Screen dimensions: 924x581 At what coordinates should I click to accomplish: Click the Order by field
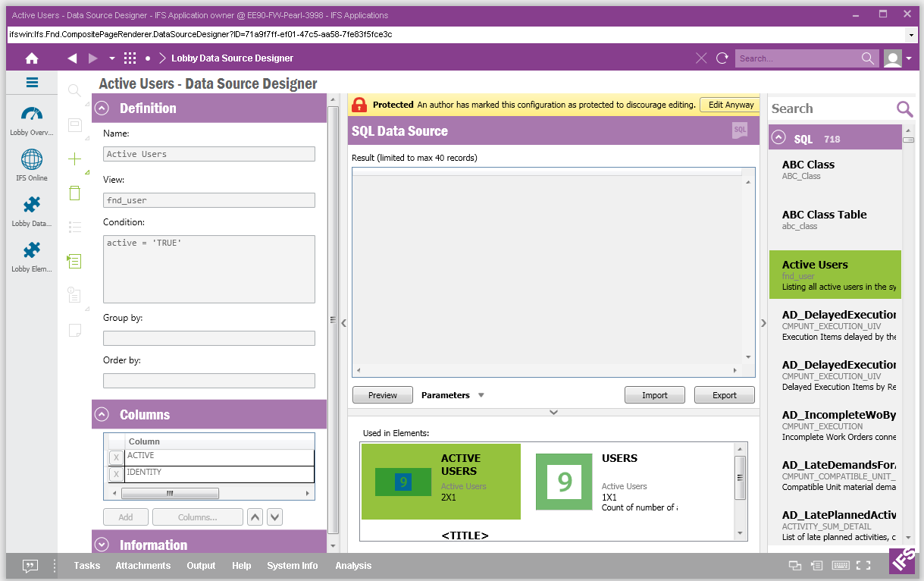[209, 381]
